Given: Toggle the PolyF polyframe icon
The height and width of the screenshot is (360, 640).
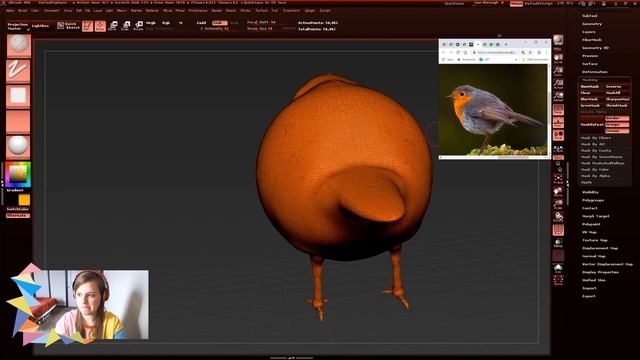Looking at the screenshot, I should click(x=558, y=230).
